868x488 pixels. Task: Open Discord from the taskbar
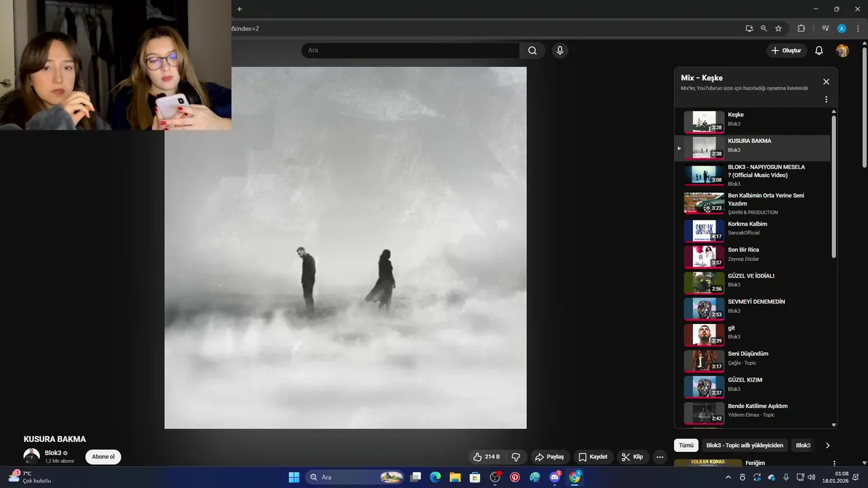555,477
